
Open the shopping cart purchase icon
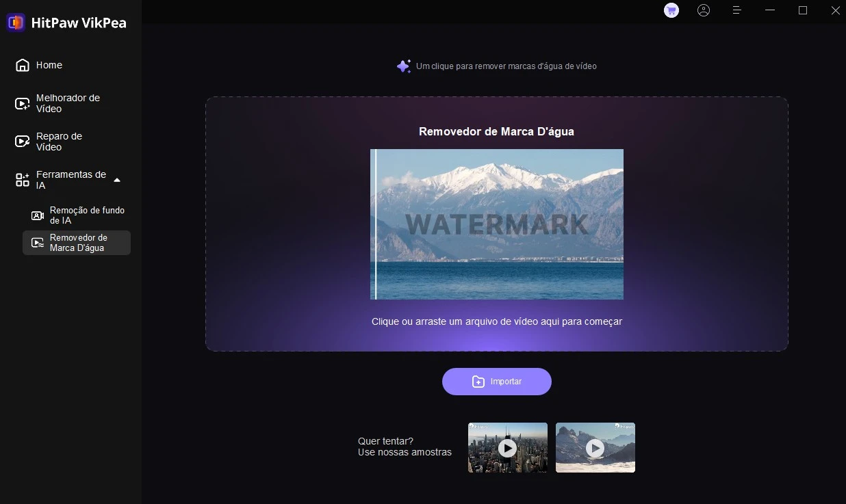tap(671, 10)
